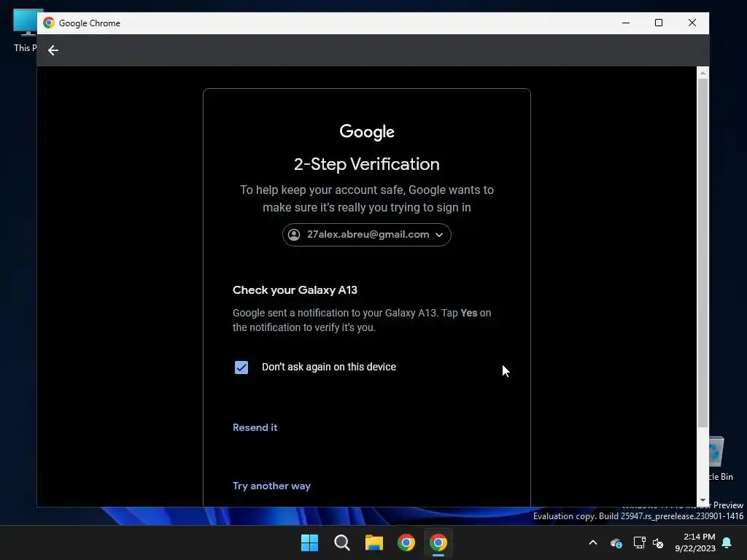Image resolution: width=747 pixels, height=560 pixels.
Task: Close the Google Chrome window
Action: click(x=692, y=23)
